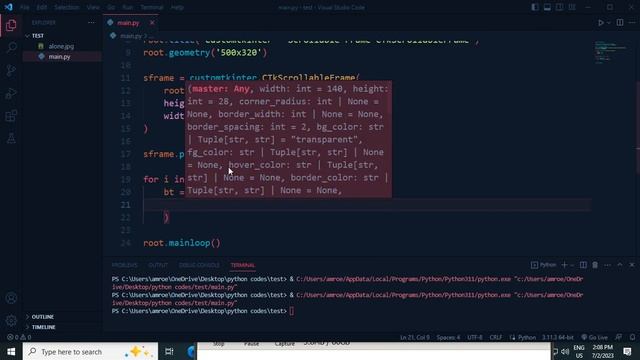Open errors and warnings status item
Viewport: 640px width, 360px height.
click(x=19, y=337)
